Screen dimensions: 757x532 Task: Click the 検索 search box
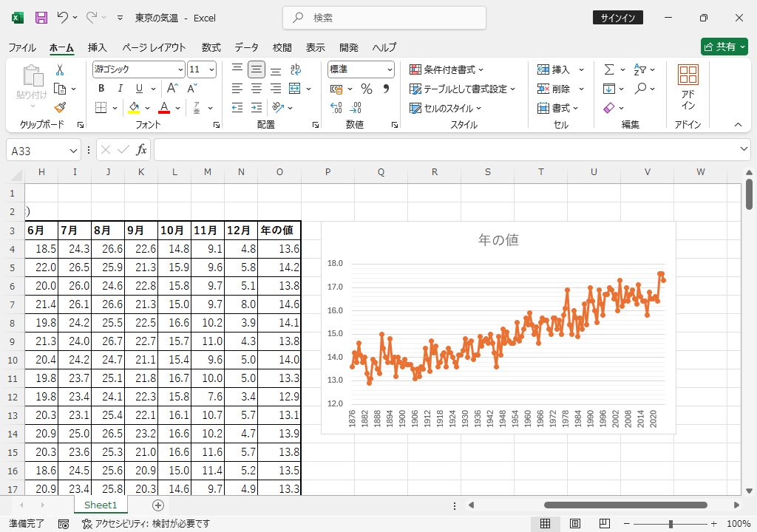tap(384, 18)
